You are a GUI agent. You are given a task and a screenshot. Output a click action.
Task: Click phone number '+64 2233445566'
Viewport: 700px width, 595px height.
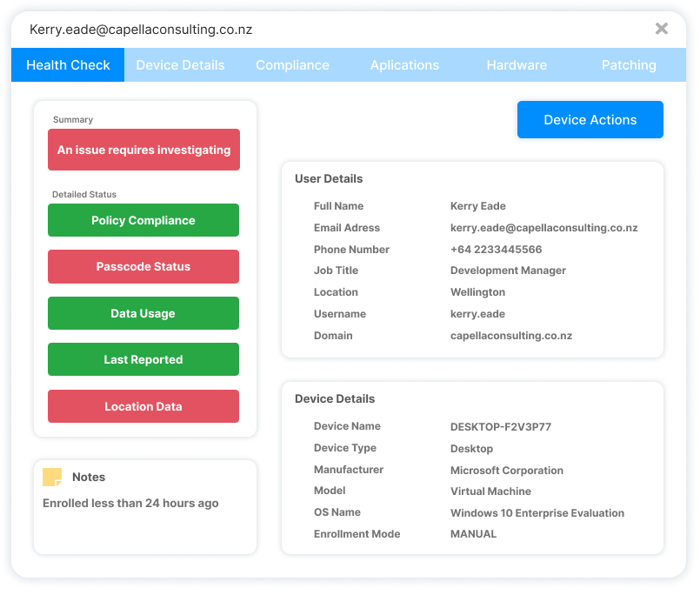496,250
